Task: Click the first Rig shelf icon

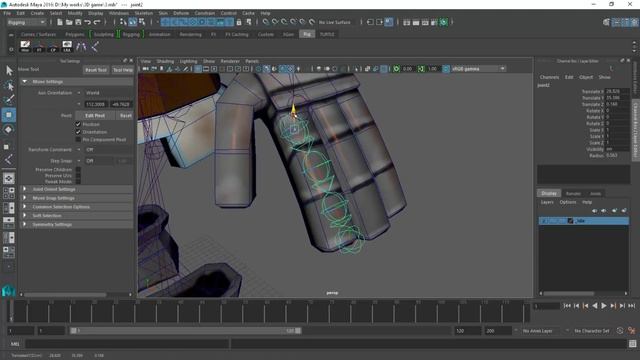Action: coord(25,46)
